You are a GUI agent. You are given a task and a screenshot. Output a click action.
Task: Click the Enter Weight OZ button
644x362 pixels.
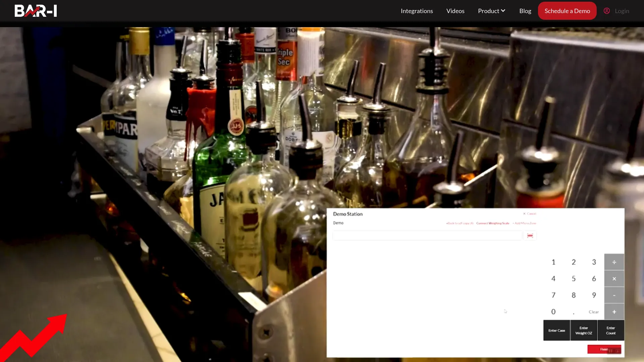click(584, 330)
